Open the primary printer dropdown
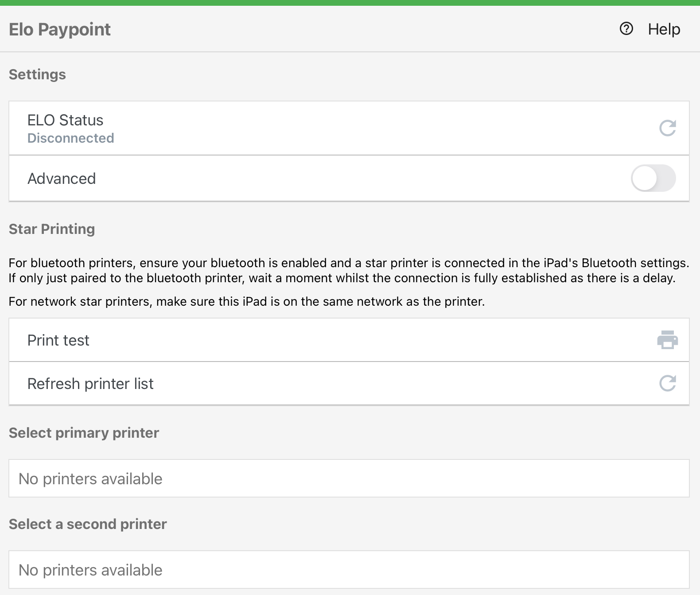This screenshot has width=700, height=595. pyautogui.click(x=349, y=478)
